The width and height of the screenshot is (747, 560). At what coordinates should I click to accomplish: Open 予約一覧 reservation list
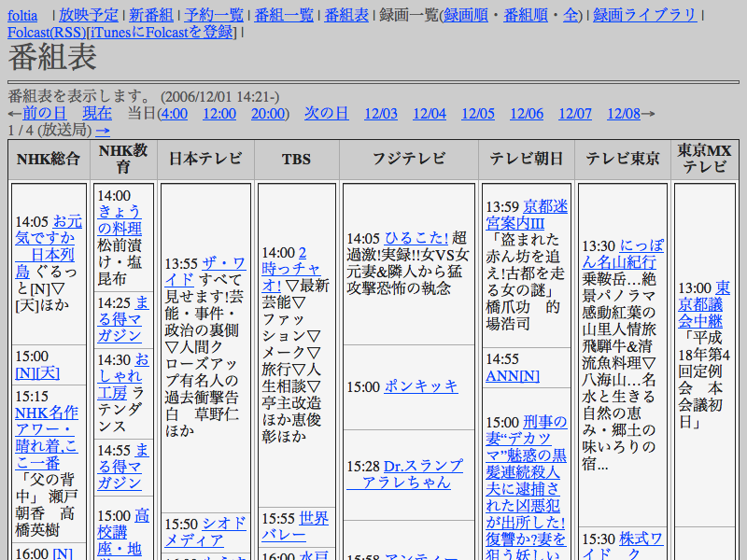coord(214,15)
